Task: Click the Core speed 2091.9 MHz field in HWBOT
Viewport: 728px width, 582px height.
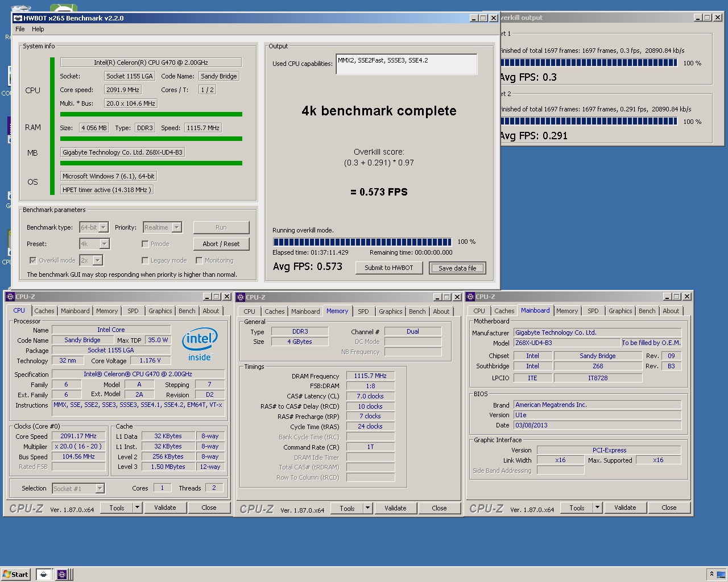Action: tap(123, 90)
